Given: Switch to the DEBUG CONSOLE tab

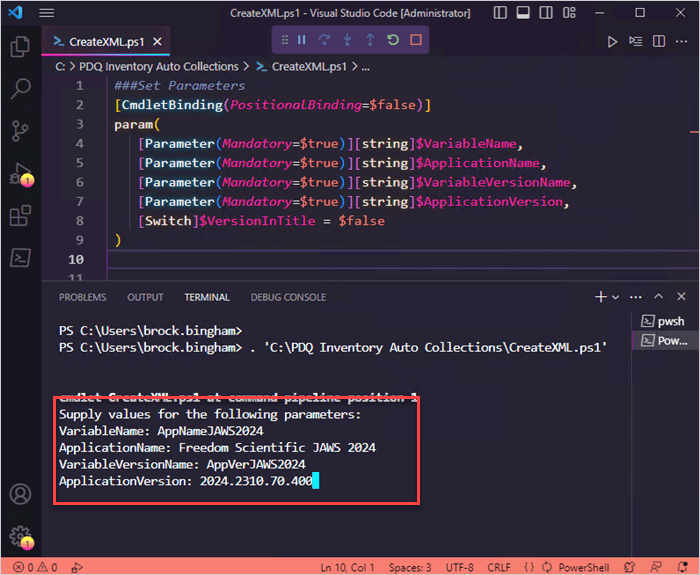Looking at the screenshot, I should click(x=288, y=297).
